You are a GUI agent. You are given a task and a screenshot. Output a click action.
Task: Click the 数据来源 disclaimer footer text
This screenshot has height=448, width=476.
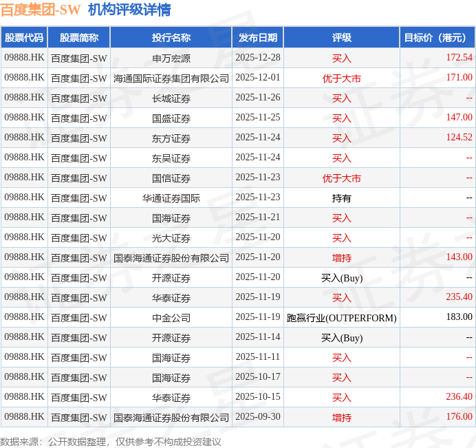(x=111, y=442)
